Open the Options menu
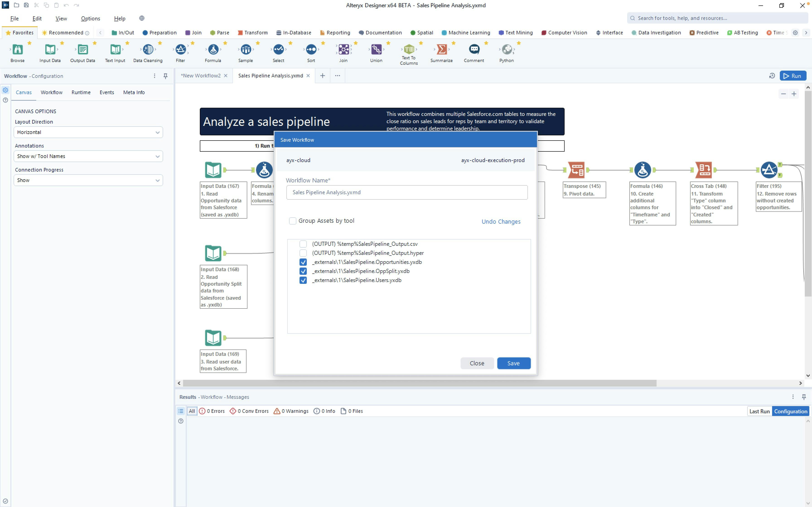Screen dimensions: 812x507 (90, 18)
